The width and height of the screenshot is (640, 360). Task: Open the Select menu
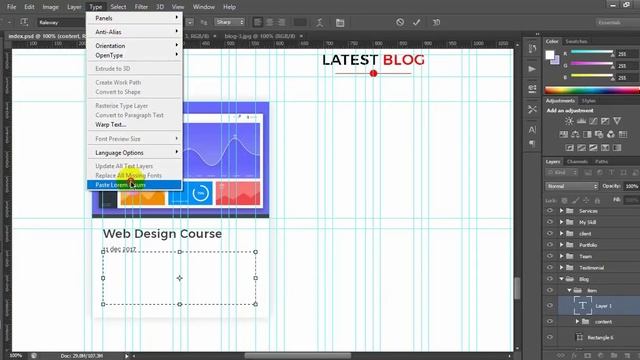(118, 7)
